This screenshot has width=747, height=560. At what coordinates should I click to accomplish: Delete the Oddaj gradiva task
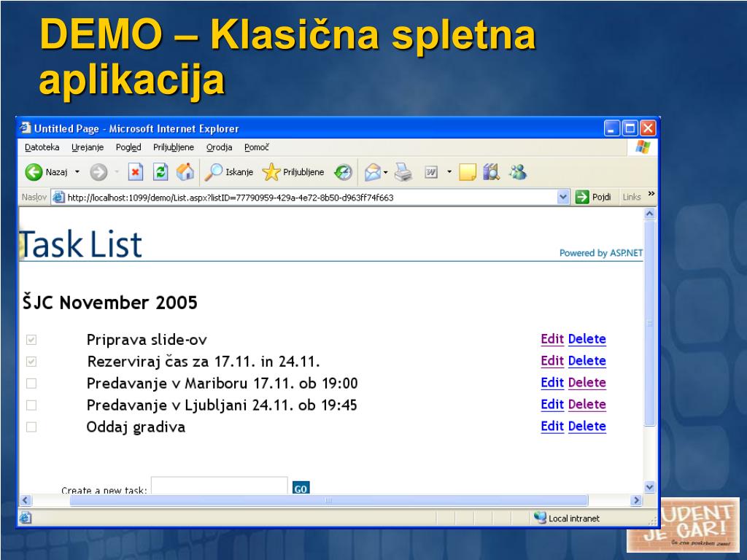pyautogui.click(x=587, y=427)
